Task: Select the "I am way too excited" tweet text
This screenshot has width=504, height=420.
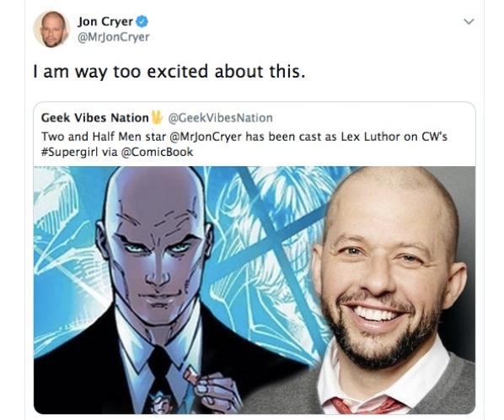Action: (169, 72)
